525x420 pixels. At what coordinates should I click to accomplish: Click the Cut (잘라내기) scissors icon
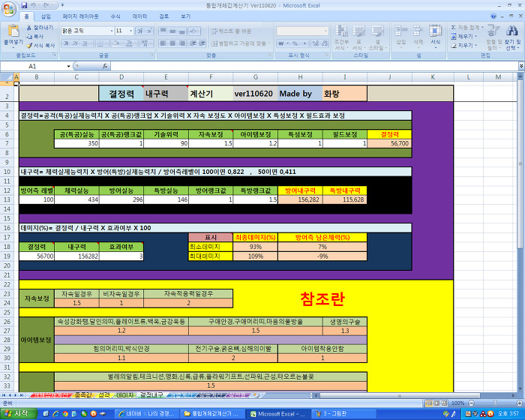pyautogui.click(x=29, y=27)
